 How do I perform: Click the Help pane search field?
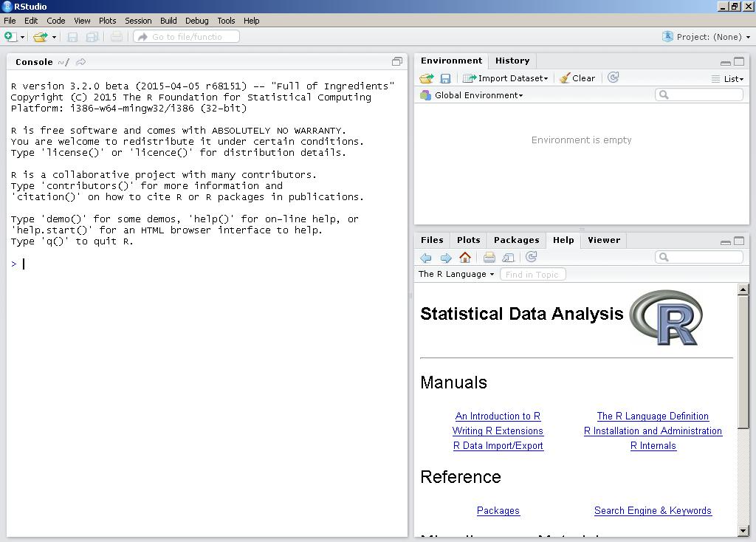pos(698,257)
